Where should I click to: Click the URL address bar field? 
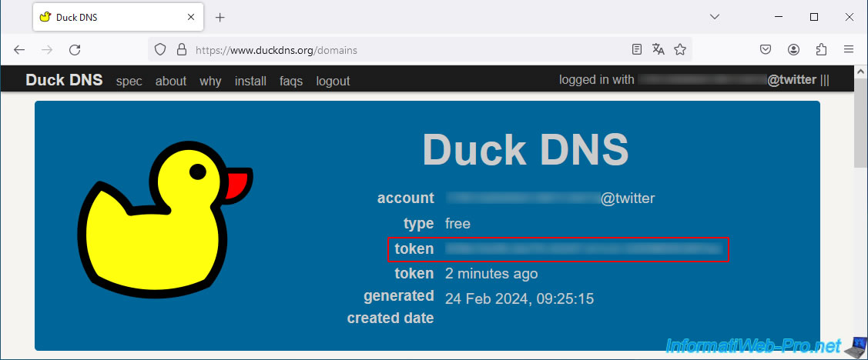pos(408,50)
